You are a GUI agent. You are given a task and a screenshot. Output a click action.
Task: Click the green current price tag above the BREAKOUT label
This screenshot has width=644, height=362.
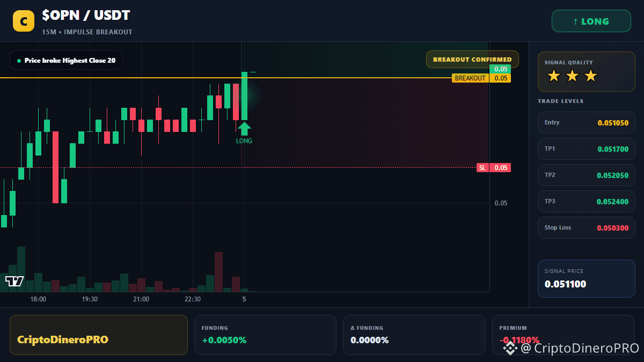tap(500, 69)
